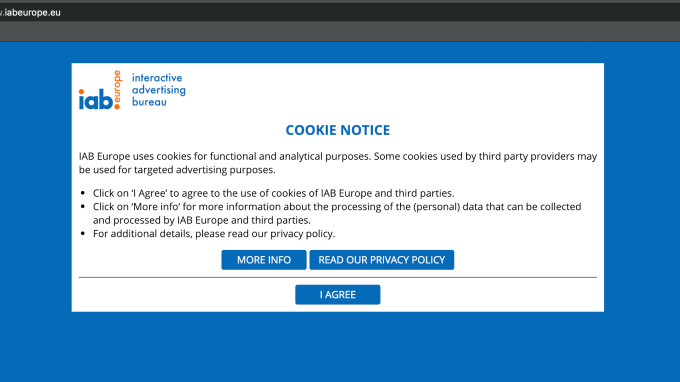Click the orange dot in iab logo

click(x=117, y=106)
